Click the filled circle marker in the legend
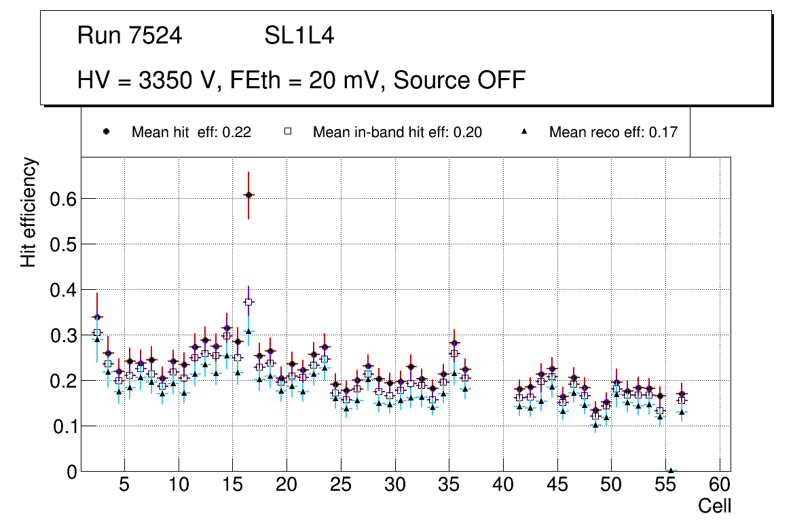This screenshot has height=524, width=812. (x=107, y=132)
